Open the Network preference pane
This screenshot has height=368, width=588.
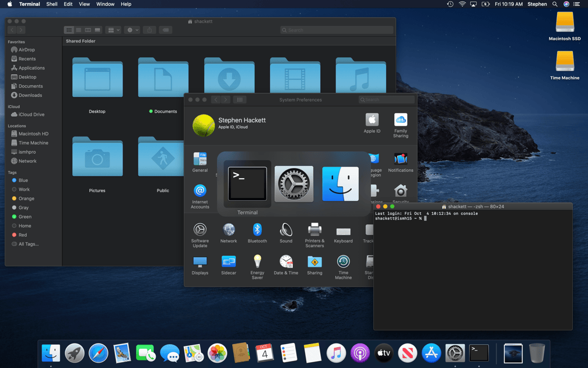(x=229, y=233)
